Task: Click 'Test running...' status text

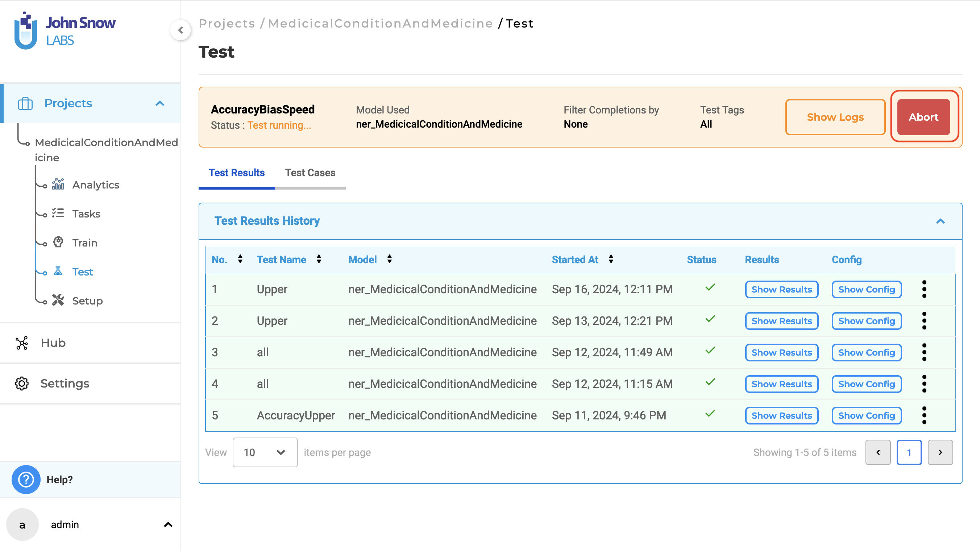Action: tap(279, 125)
